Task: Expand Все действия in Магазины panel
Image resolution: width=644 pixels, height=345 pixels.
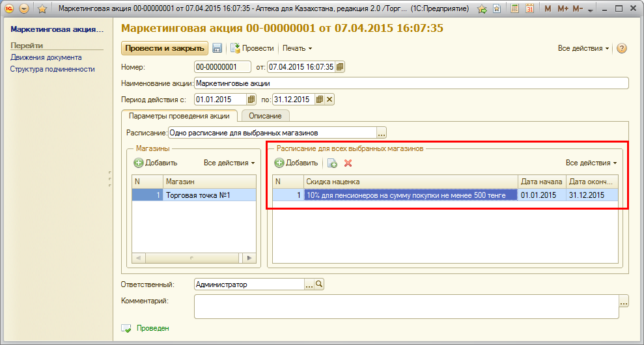Action: point(229,163)
